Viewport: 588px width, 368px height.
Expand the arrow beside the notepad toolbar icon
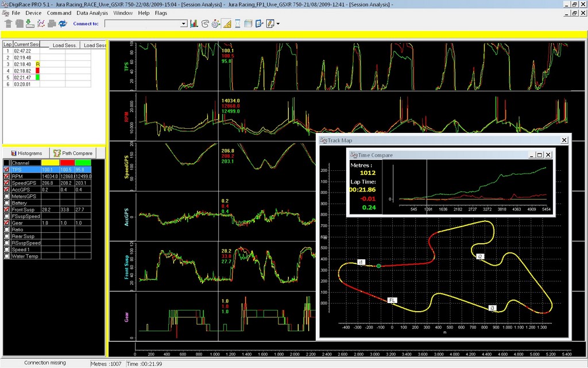click(278, 24)
